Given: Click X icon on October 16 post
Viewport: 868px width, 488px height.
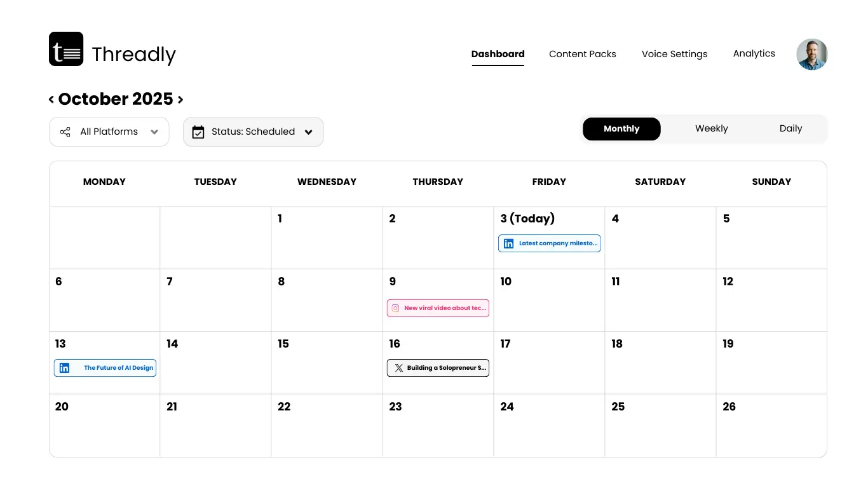Looking at the screenshot, I should [398, 368].
